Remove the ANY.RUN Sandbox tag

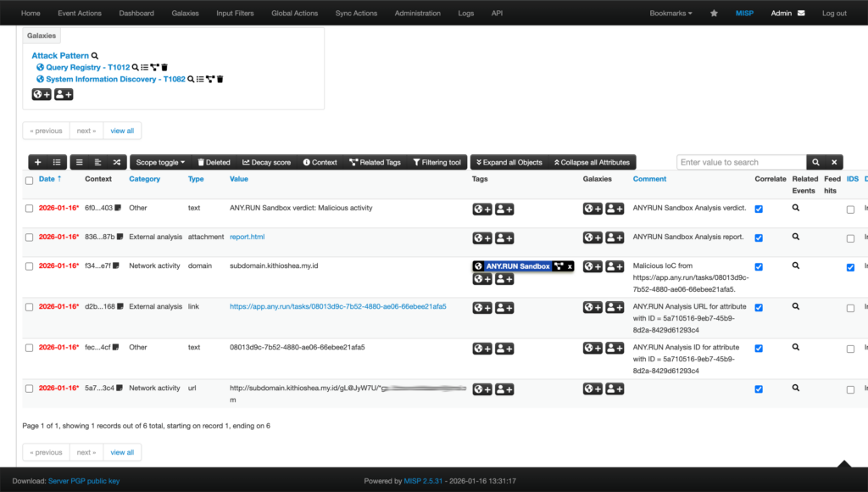pos(570,266)
